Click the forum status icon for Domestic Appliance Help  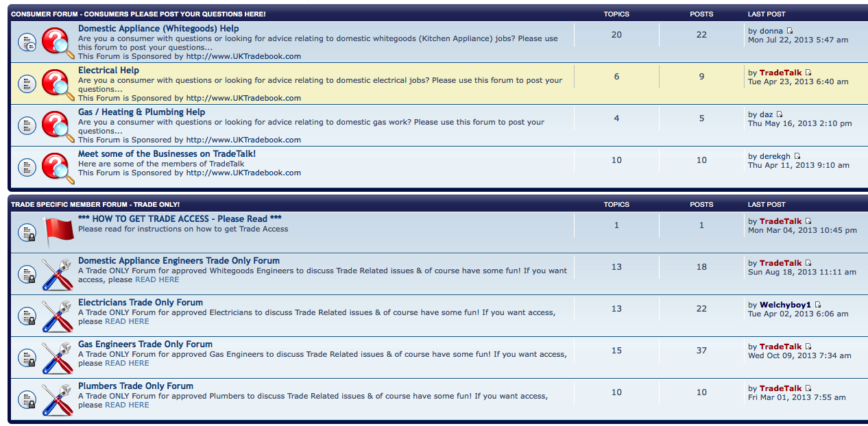pos(27,42)
